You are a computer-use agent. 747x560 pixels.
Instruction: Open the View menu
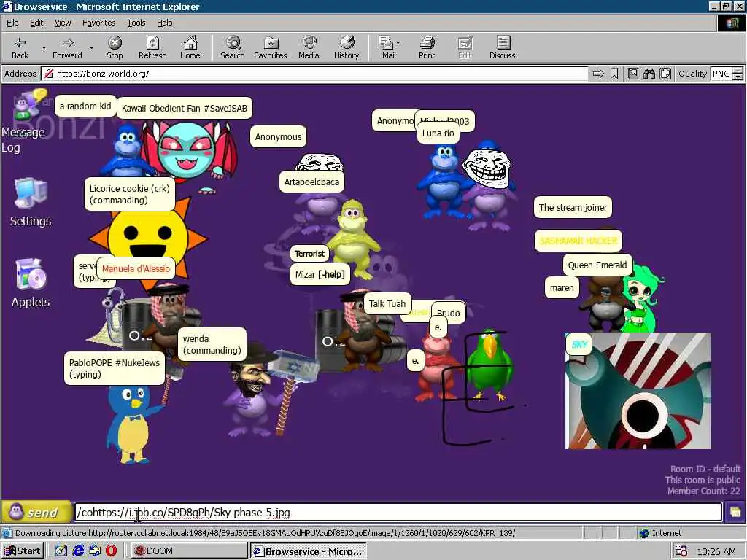coord(63,23)
